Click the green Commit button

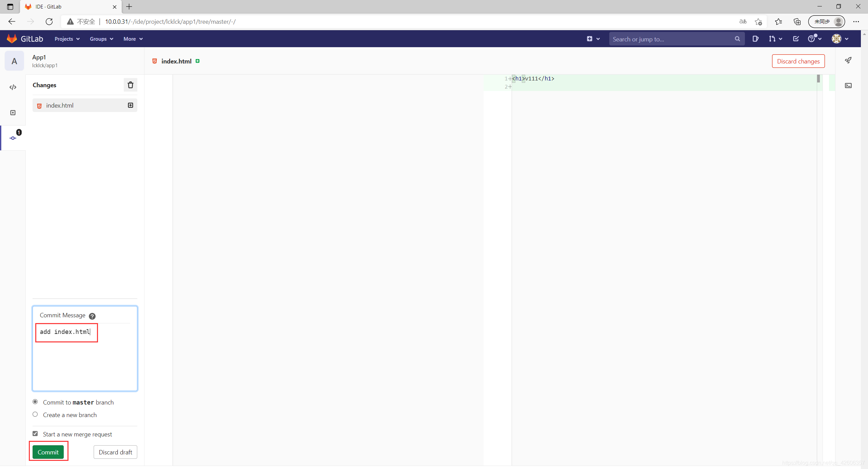(48, 452)
